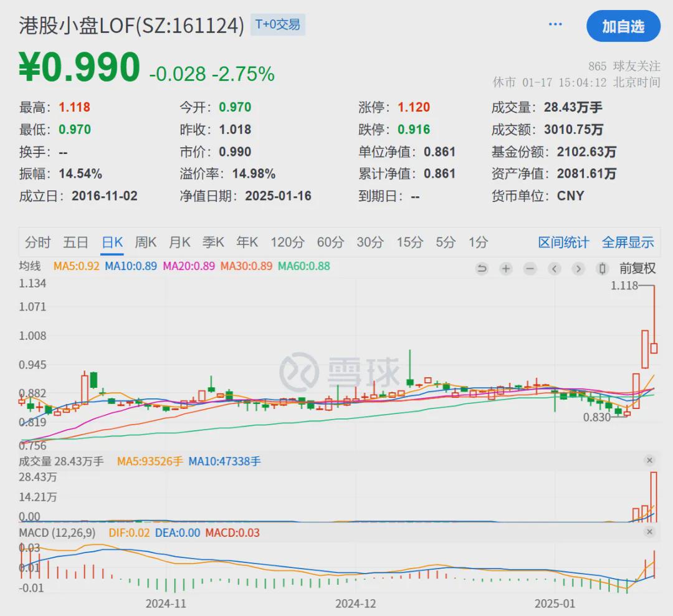673x616 pixels.
Task: Shift chart right with the right chevron
Action: tap(578, 269)
